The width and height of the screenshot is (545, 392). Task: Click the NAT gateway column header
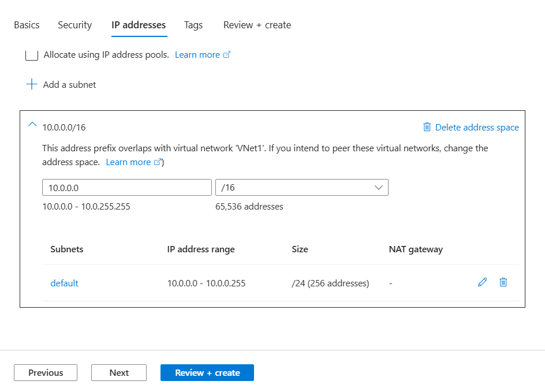(416, 249)
